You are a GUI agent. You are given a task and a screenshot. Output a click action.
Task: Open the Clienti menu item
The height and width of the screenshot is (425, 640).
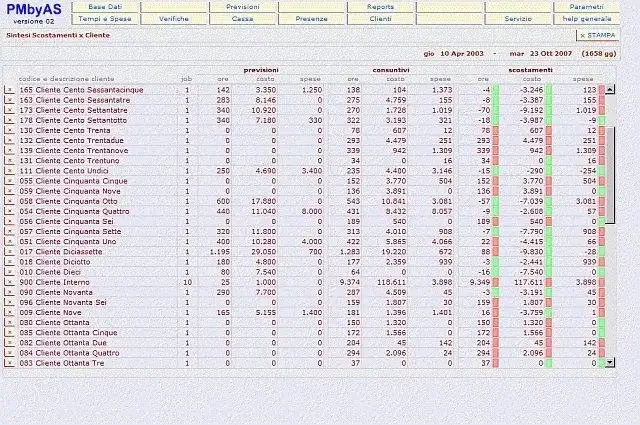click(380, 19)
